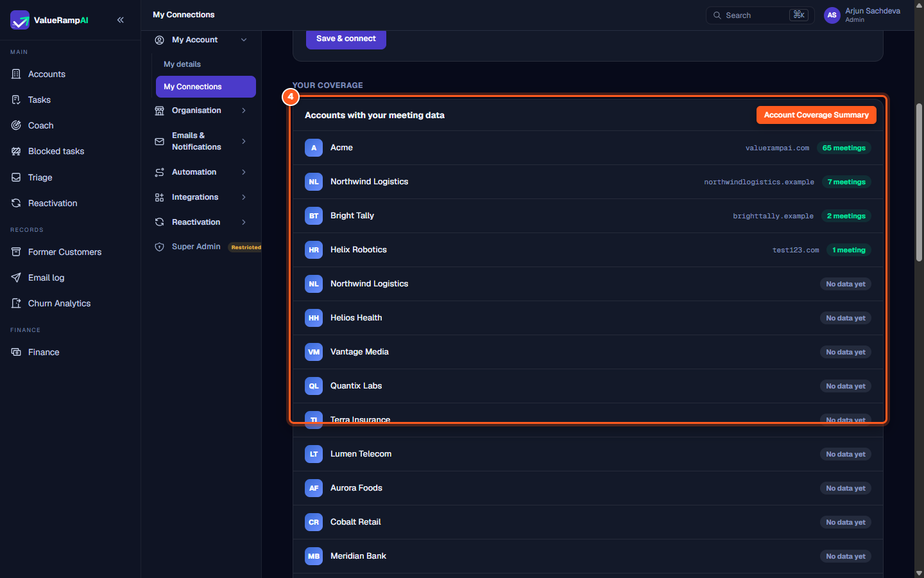The height and width of the screenshot is (578, 924).
Task: Expand the Automation section chevron
Action: pos(244,172)
